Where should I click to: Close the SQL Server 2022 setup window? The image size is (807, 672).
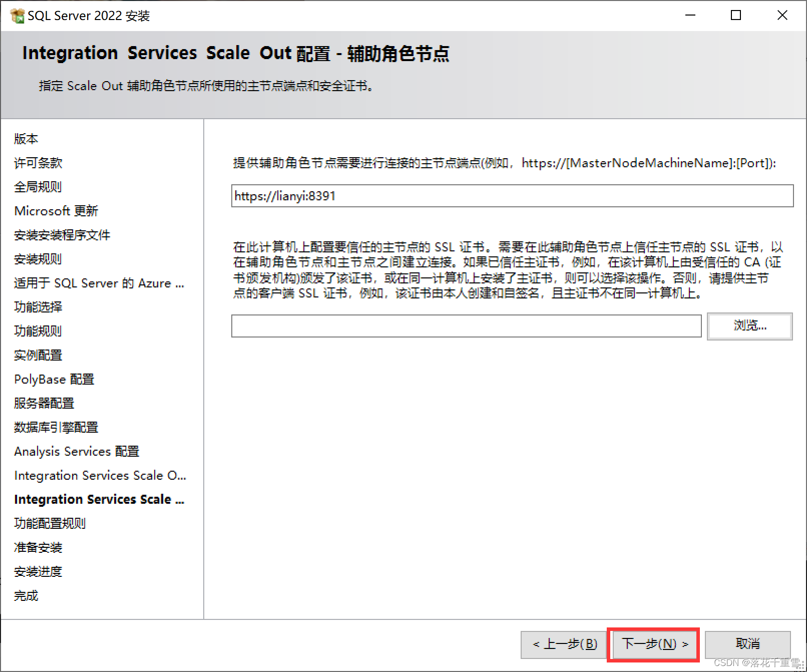click(x=782, y=16)
